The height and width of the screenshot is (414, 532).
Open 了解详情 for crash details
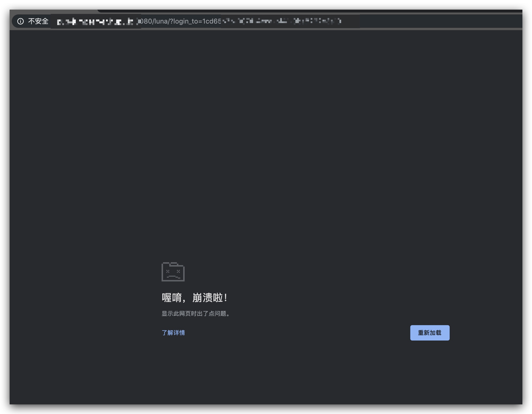coord(173,333)
